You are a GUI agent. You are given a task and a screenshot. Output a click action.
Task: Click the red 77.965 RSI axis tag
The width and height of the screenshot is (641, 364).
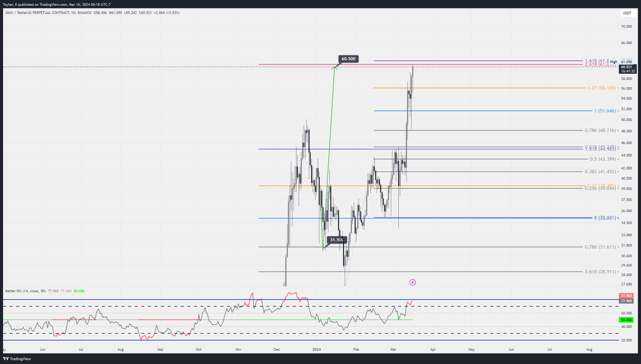626,296
